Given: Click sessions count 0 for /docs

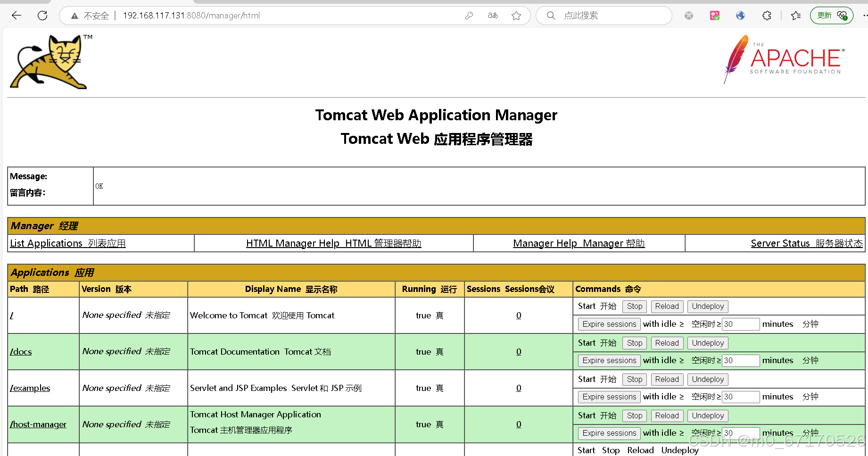Looking at the screenshot, I should [519, 352].
